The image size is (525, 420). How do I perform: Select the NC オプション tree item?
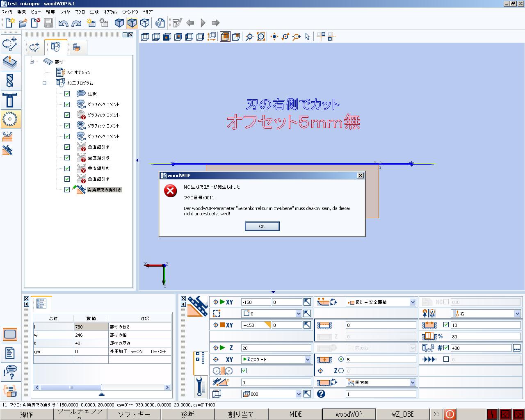tap(79, 72)
